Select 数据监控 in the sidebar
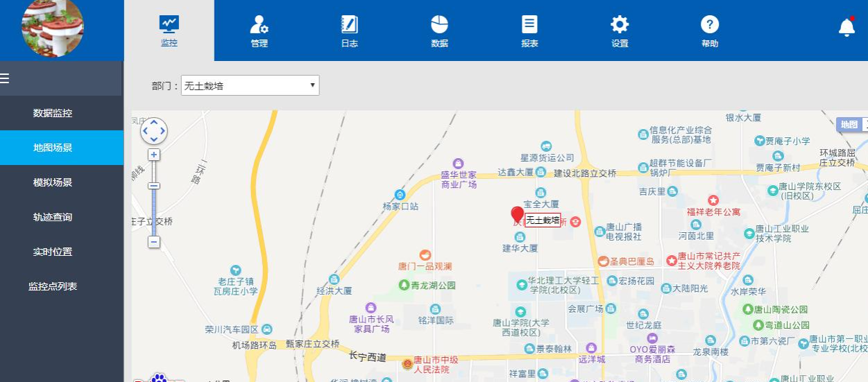Viewport: 868px width, 382px height. coord(53,113)
